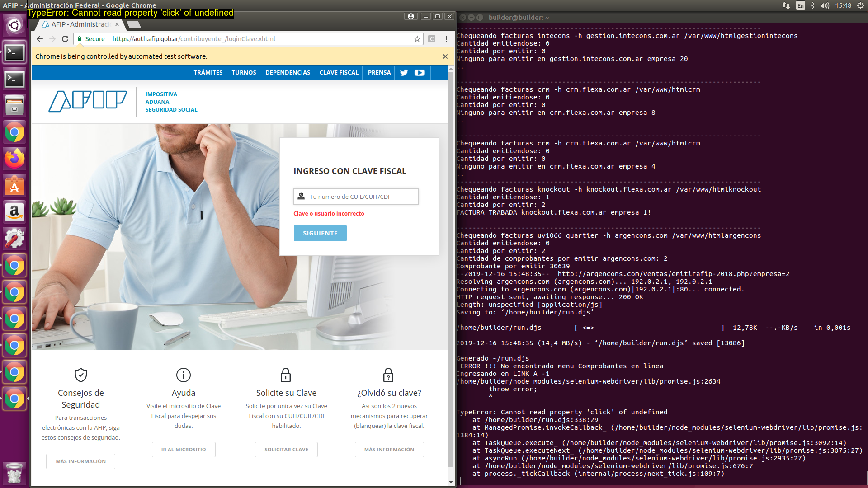The height and width of the screenshot is (488, 868).
Task: Open the TRÁMITES menu
Action: tap(208, 73)
